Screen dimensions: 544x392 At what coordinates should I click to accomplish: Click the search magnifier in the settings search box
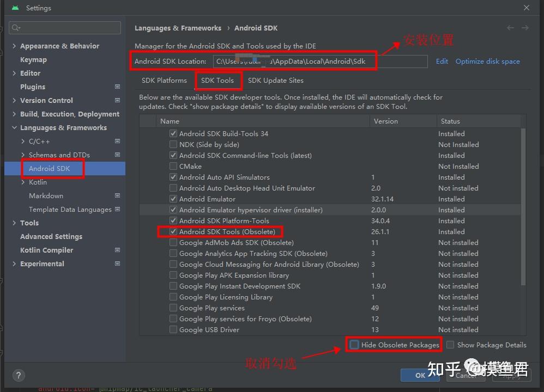coord(15,28)
